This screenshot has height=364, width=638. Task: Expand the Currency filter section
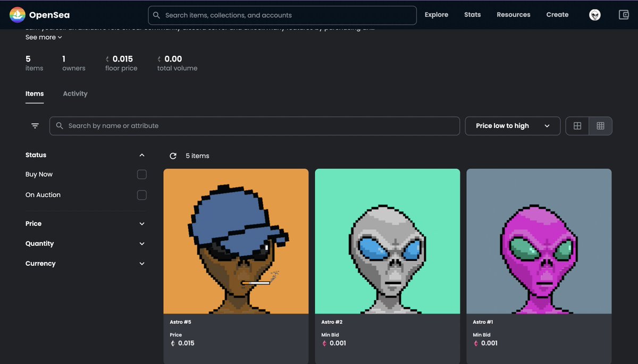tap(142, 264)
